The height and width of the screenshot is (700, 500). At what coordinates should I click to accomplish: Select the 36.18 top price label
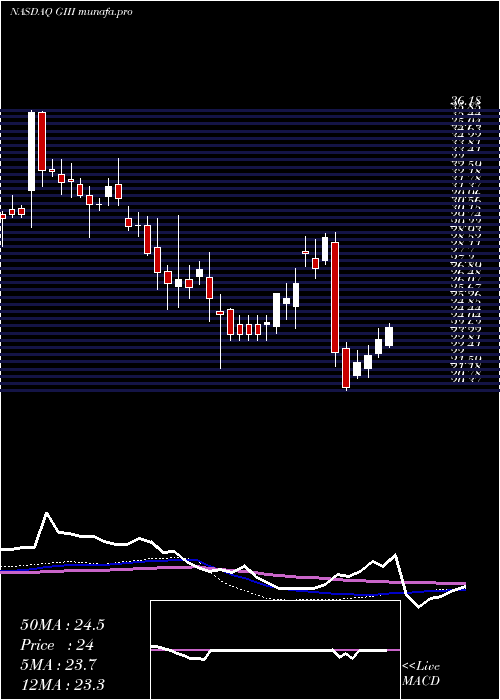465,102
